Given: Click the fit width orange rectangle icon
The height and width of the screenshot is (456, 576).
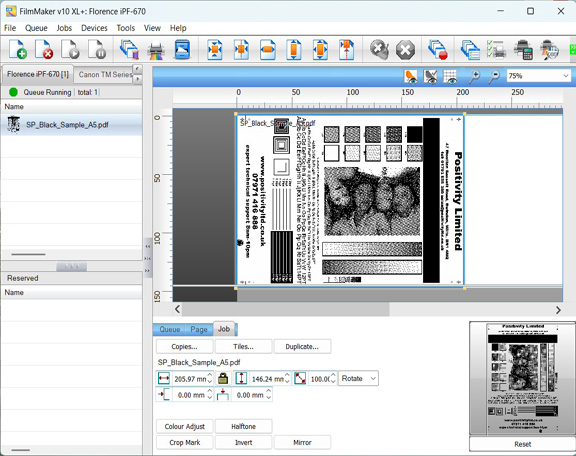Looking at the screenshot, I should coord(268,49).
